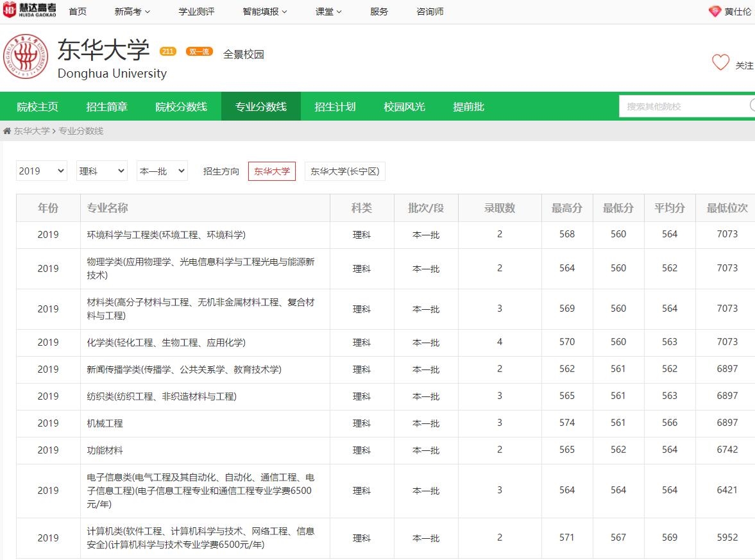
Task: Click highest score 570 in 化学类 row
Action: point(567,342)
